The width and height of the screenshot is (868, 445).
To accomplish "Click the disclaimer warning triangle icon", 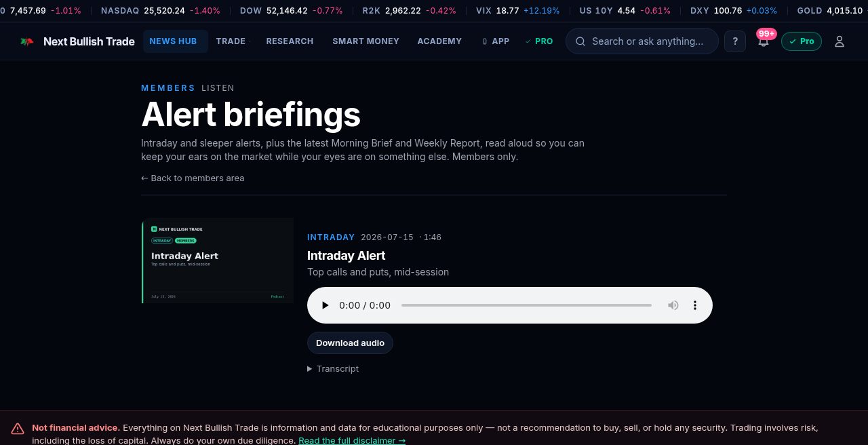I will (x=18, y=429).
